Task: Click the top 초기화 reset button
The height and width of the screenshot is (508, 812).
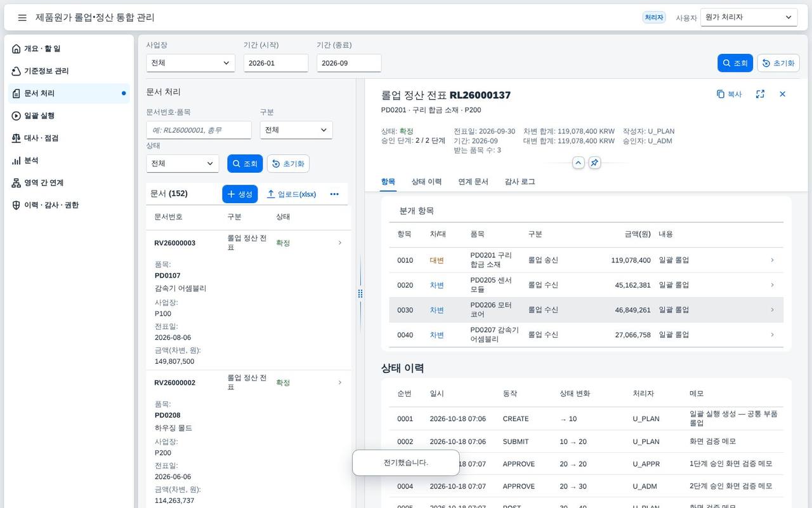Action: click(x=778, y=63)
